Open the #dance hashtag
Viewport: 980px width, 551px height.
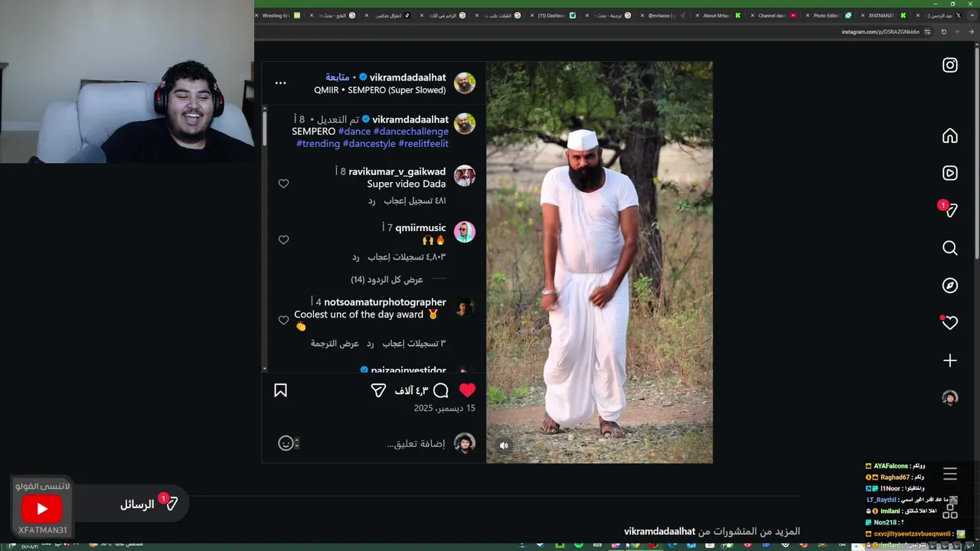[x=354, y=132]
